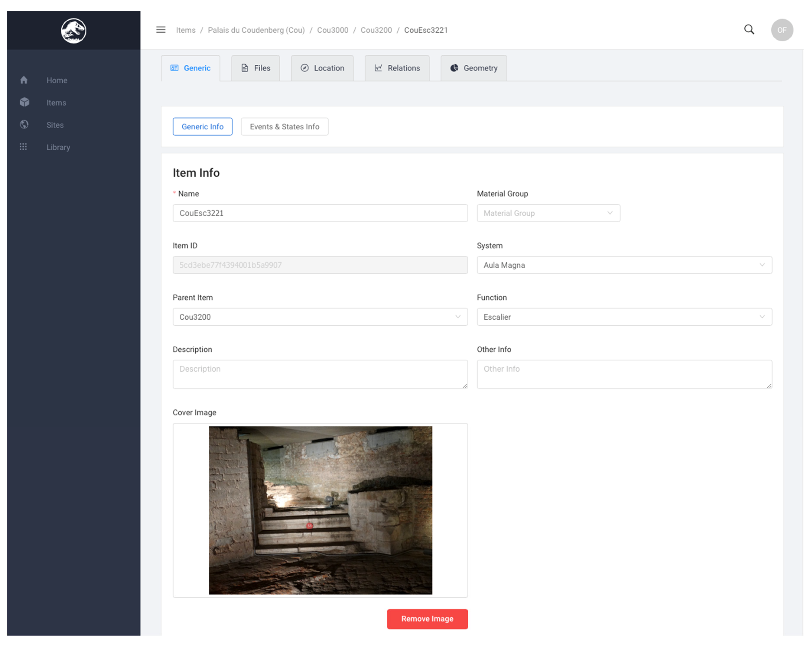Expand the Material Group dropdown
This screenshot has width=812, height=646.
point(548,213)
